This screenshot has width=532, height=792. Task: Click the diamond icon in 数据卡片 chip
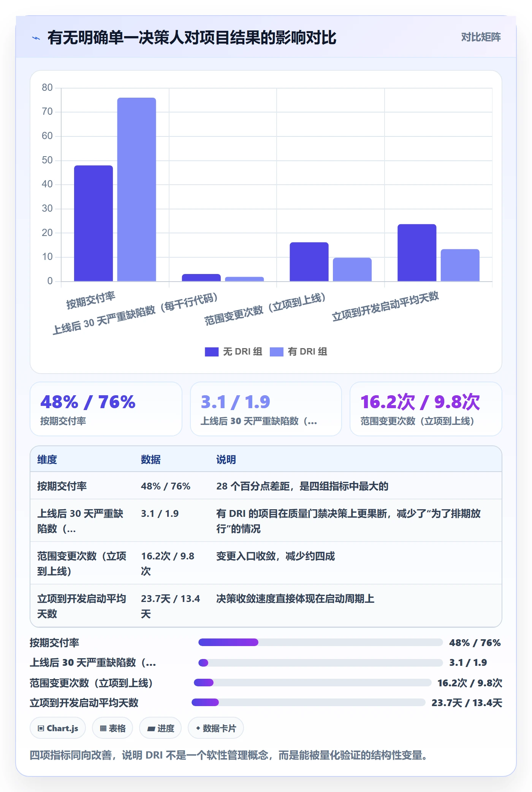click(x=198, y=729)
